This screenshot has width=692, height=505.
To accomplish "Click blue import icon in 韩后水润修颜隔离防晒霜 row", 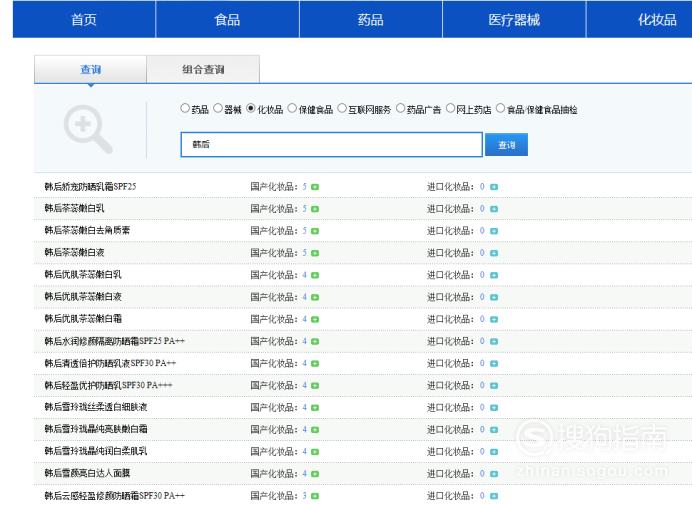I will [x=494, y=342].
